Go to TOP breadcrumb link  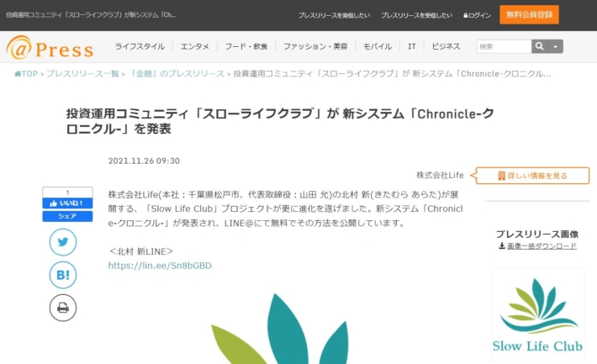tap(26, 74)
